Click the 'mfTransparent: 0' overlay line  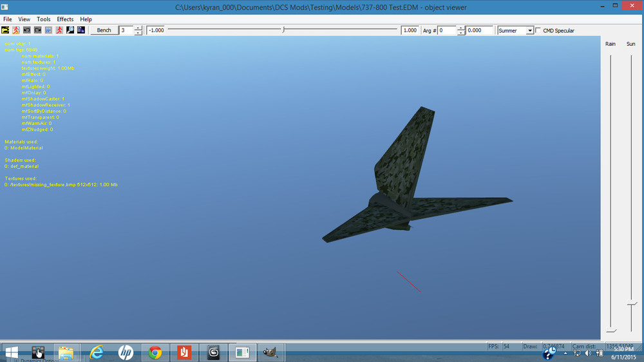40,117
